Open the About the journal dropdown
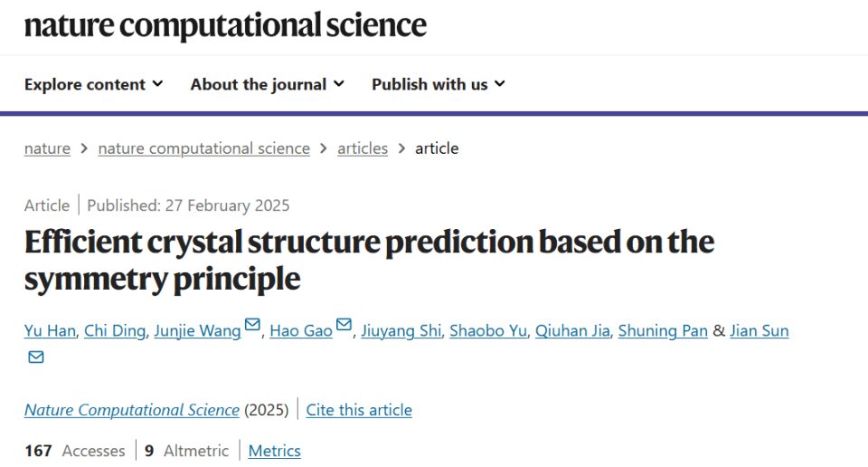The image size is (868, 467). [x=268, y=84]
